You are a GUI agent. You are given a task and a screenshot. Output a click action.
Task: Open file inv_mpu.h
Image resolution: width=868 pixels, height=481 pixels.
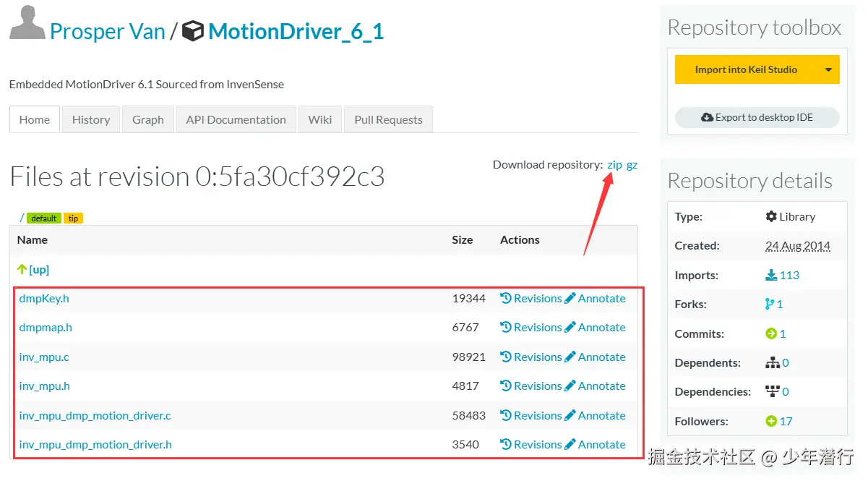coord(45,386)
